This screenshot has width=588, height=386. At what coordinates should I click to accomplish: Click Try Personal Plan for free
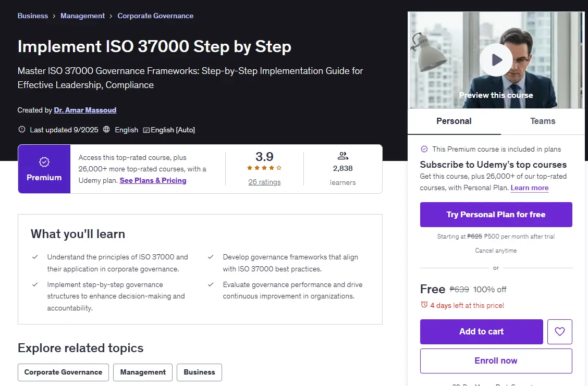coord(496,215)
